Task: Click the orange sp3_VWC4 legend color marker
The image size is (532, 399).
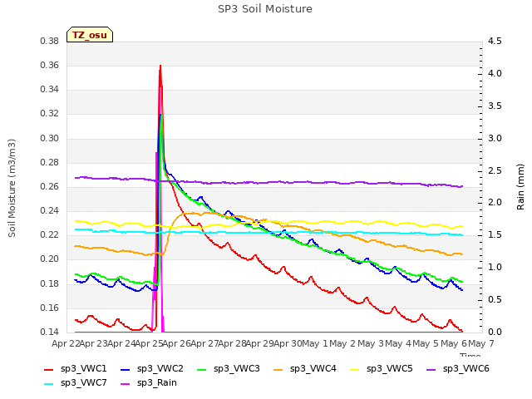Action: [x=278, y=370]
